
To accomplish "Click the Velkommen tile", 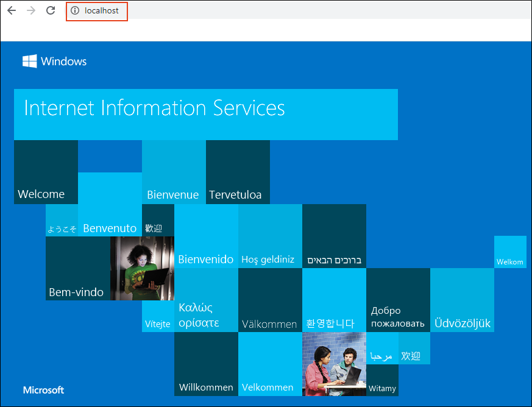I will 270,364.
